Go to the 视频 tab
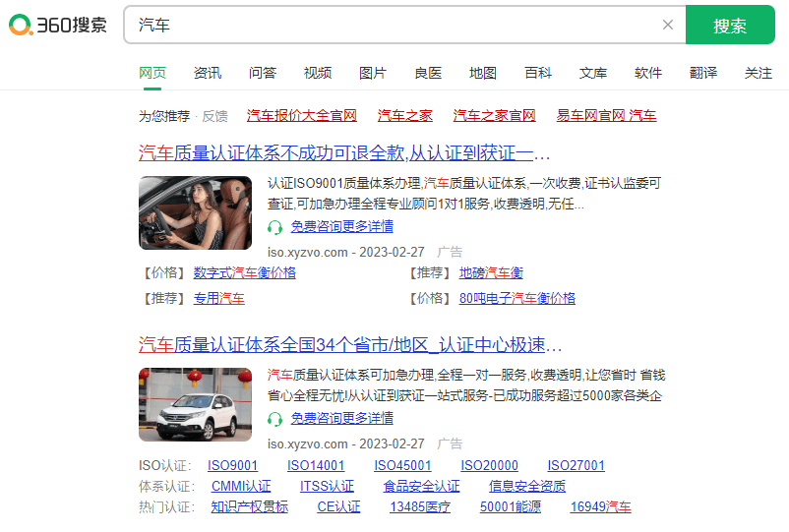The image size is (789, 532). [318, 73]
